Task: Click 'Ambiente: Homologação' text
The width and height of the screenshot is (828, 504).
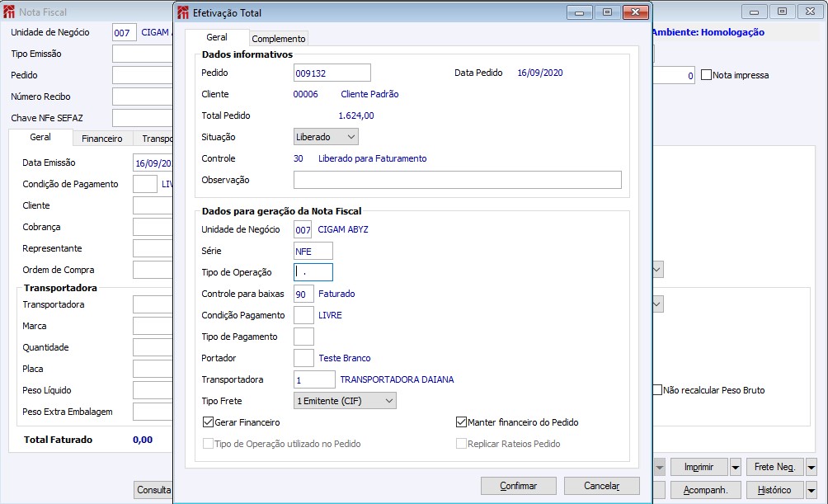Action: [x=708, y=32]
